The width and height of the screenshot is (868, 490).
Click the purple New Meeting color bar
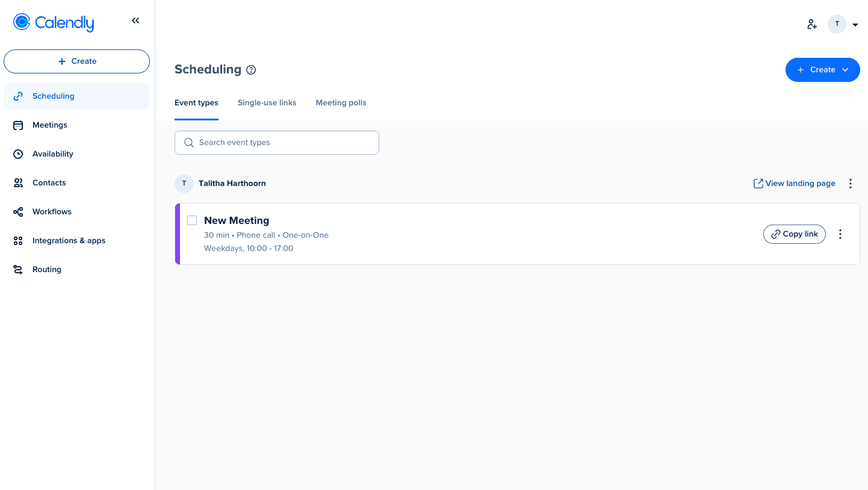coord(178,234)
